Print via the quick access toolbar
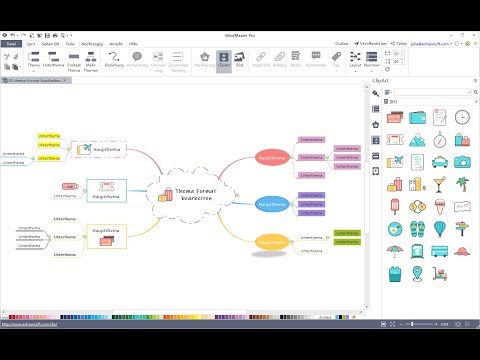 tap(55, 35)
